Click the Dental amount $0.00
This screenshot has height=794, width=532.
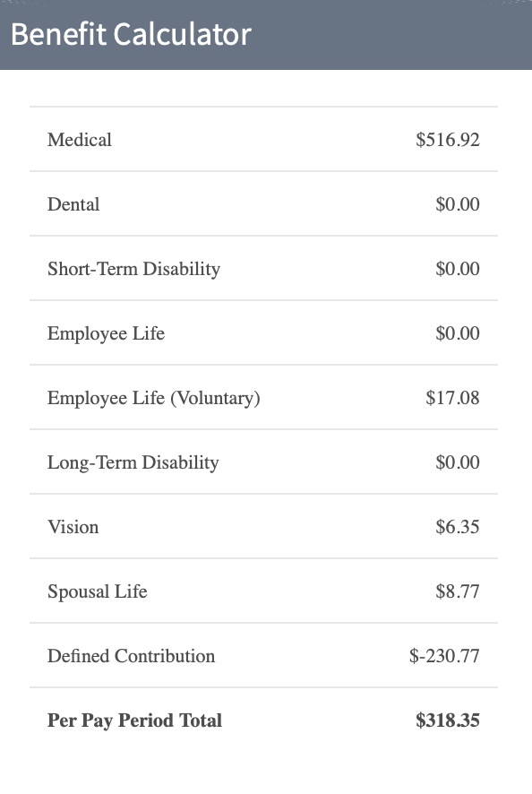tap(457, 204)
